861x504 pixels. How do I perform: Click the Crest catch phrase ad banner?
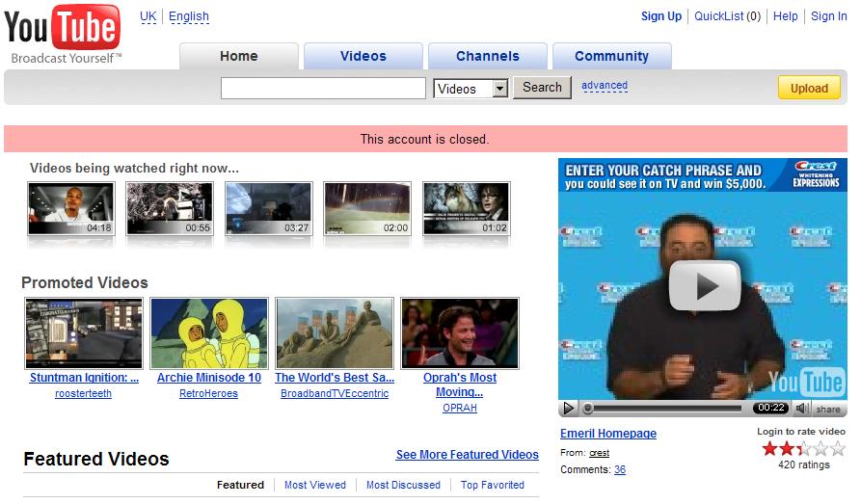point(702,175)
